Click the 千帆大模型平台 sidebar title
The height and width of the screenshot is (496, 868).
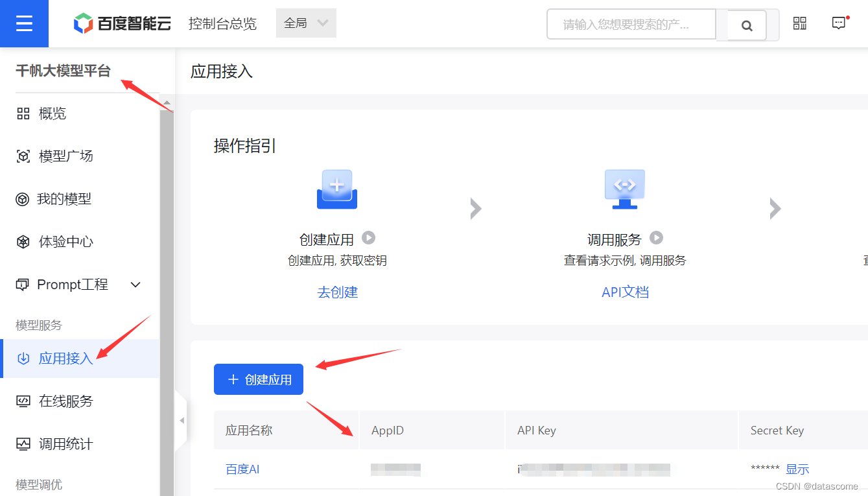(x=64, y=71)
